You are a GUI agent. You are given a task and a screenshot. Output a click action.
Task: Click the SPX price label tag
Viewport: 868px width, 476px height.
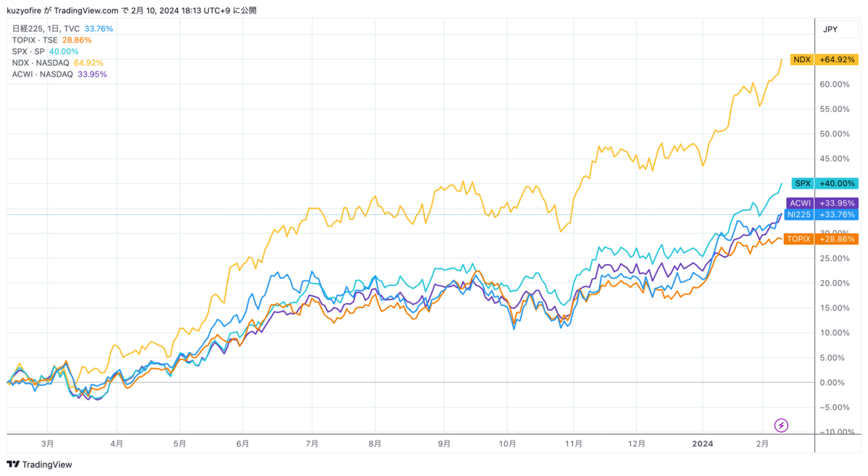tap(802, 184)
